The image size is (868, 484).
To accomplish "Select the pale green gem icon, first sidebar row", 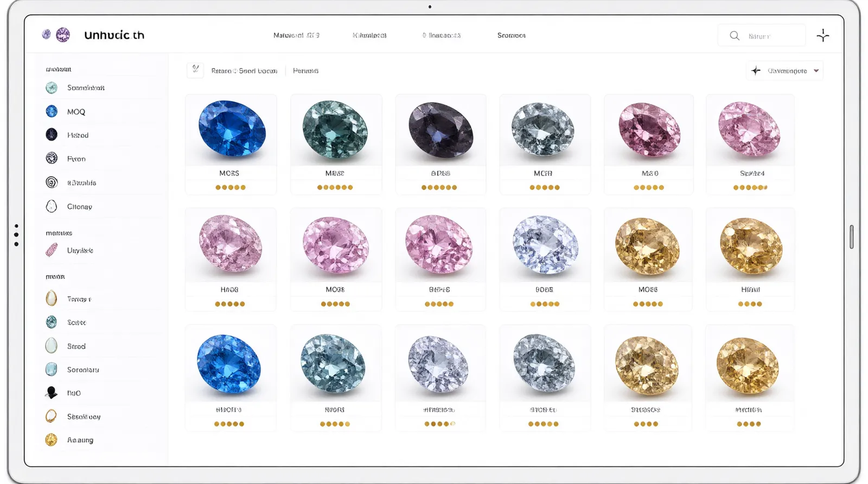I will (x=52, y=87).
